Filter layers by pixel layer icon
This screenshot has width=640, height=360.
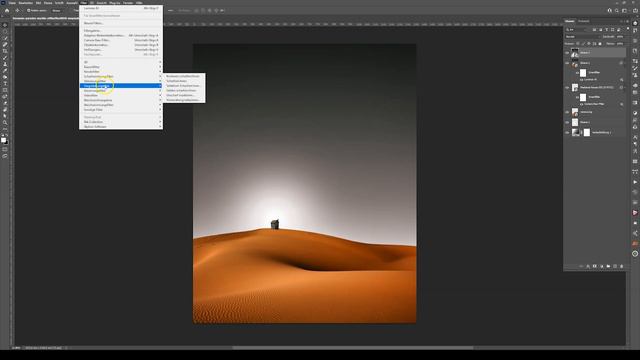[594, 29]
